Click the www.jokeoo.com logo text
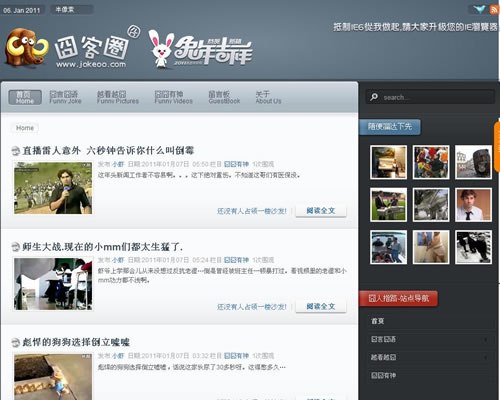 (x=91, y=64)
